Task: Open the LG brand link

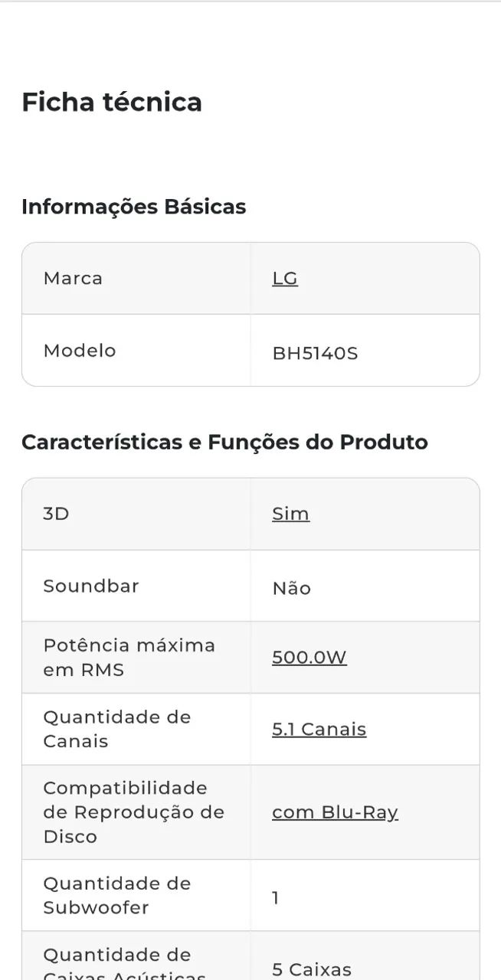Action: [285, 279]
